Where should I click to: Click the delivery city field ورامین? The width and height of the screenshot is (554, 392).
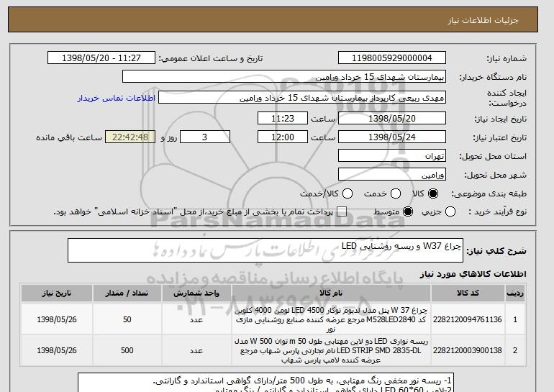pyautogui.click(x=392, y=175)
